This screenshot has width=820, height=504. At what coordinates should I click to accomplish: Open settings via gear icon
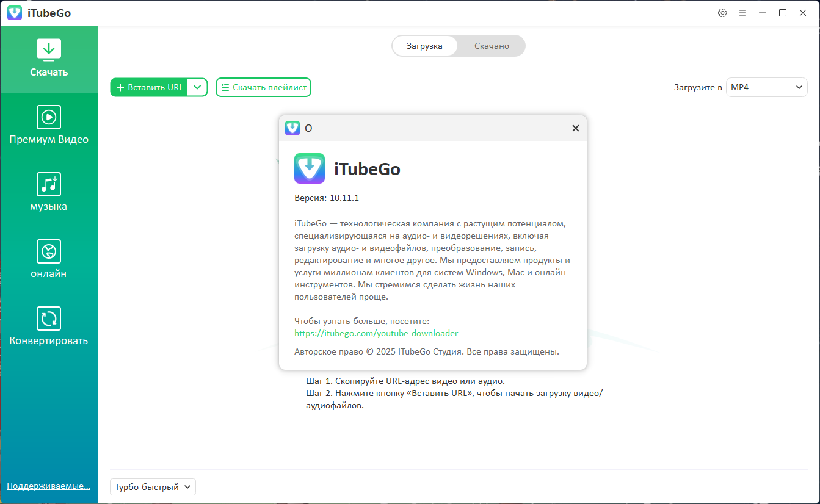[722, 13]
